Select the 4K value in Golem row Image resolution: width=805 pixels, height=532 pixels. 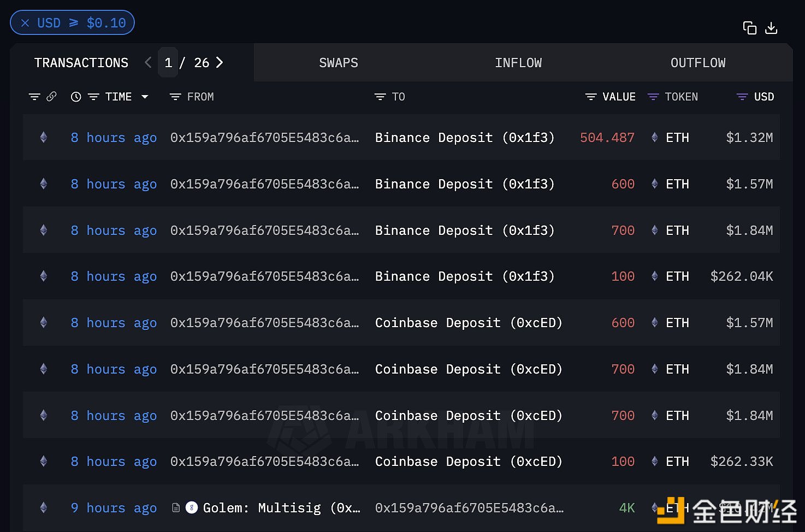(627, 508)
